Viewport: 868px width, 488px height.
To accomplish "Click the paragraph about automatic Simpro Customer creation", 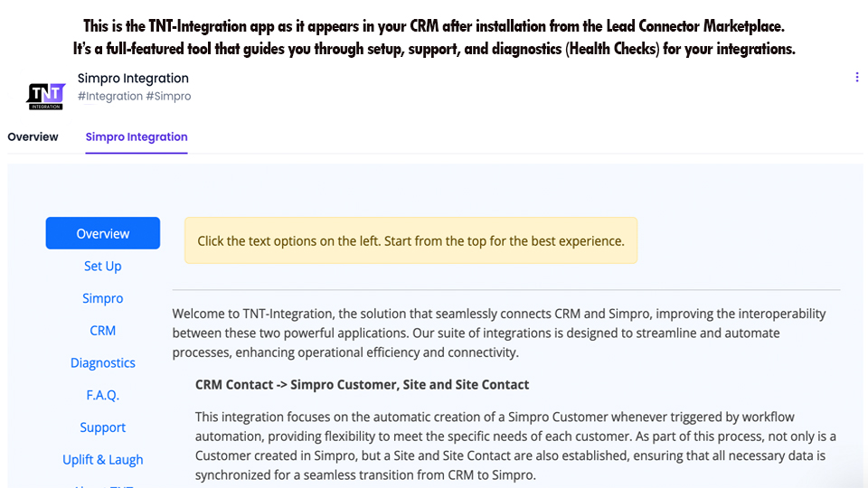I will tap(510, 446).
